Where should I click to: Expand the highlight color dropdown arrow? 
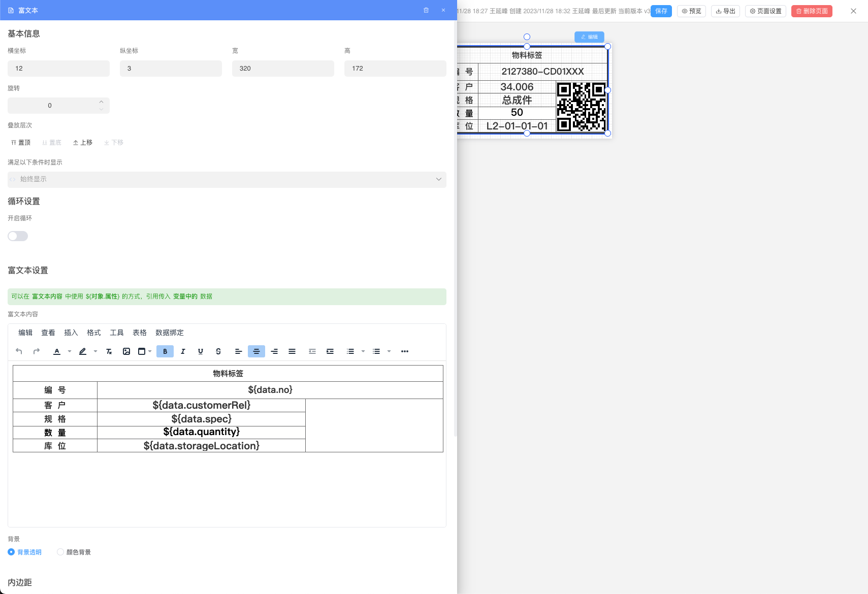95,351
